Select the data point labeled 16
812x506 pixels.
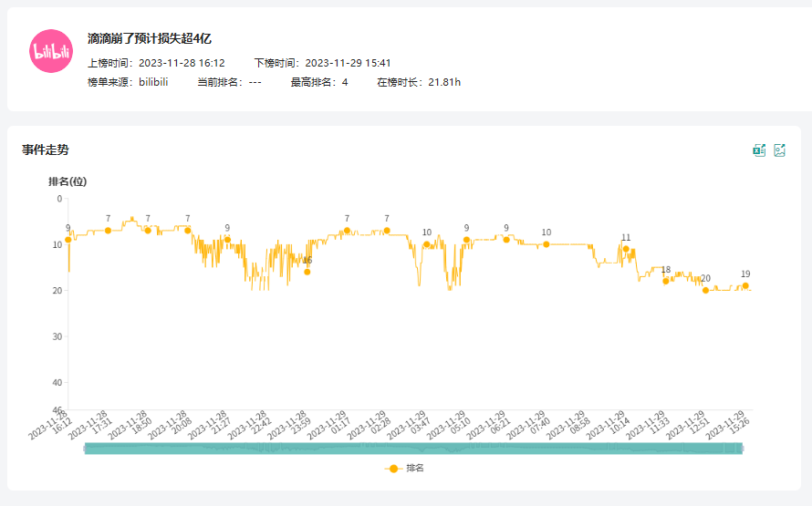[307, 272]
